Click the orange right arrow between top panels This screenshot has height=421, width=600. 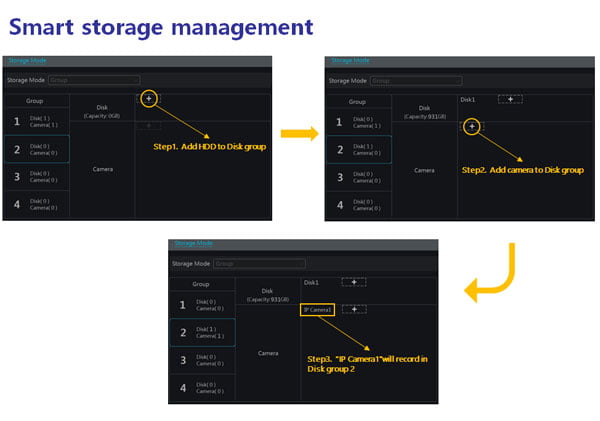coord(297,132)
